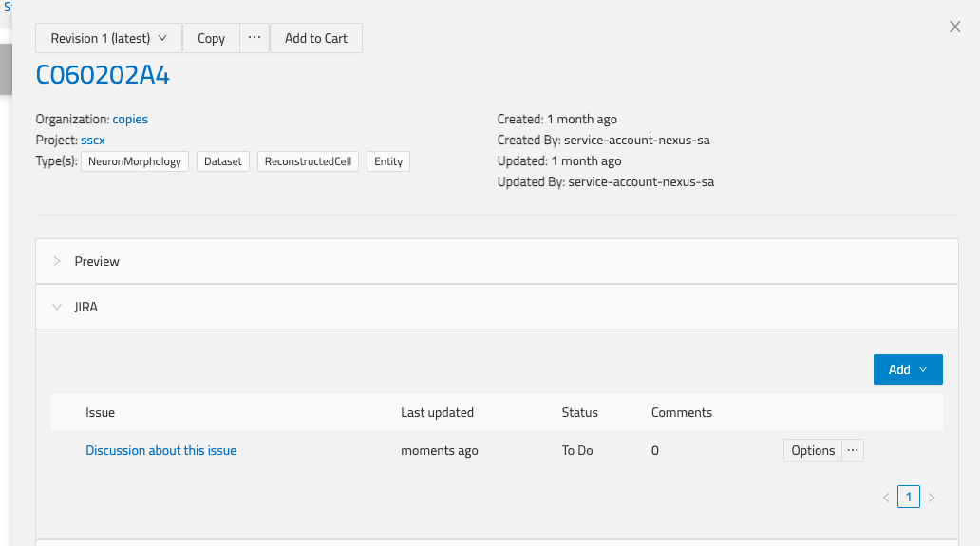Click the Dataset type tag
This screenshot has height=546, width=980.
click(x=223, y=161)
